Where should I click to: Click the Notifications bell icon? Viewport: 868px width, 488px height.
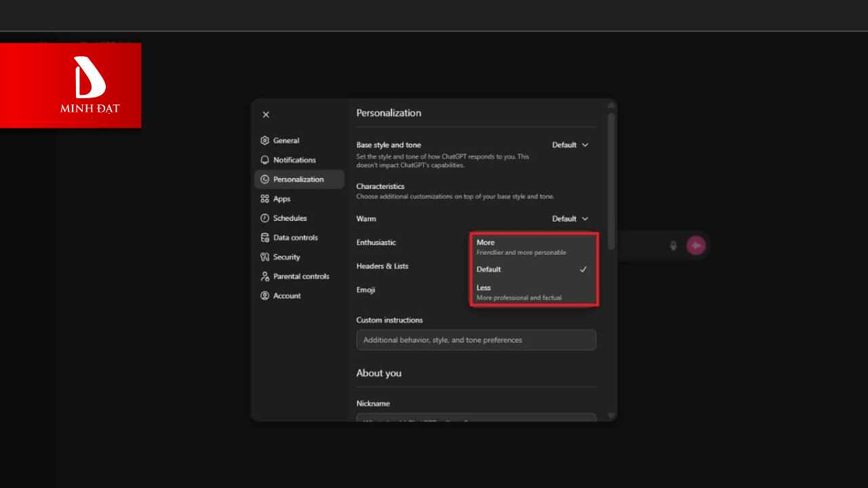(265, 160)
